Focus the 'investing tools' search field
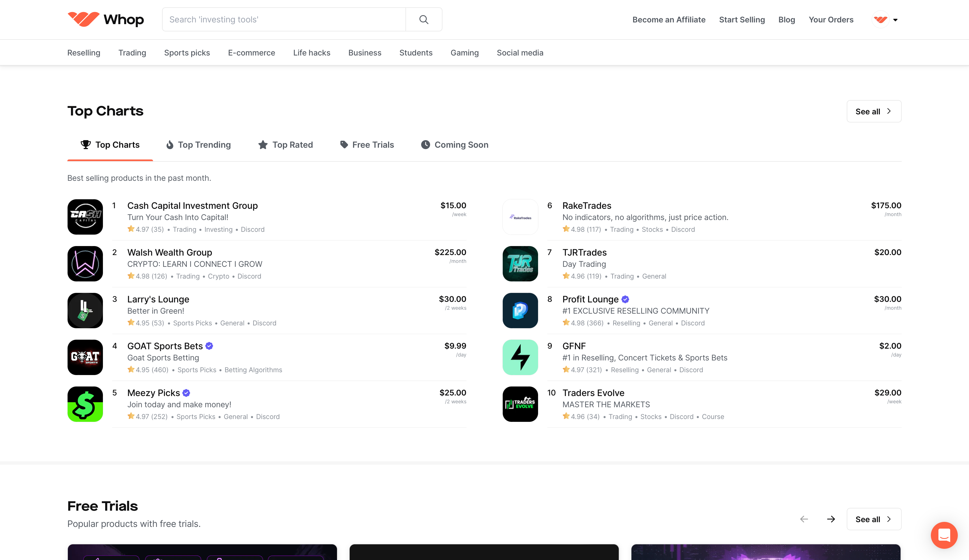The height and width of the screenshot is (560, 969). point(284,20)
